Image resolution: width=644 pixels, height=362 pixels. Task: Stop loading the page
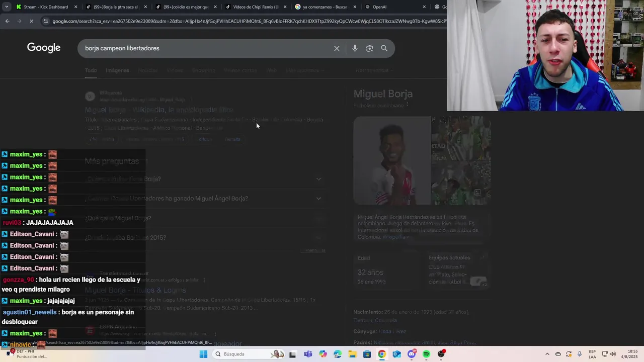click(x=31, y=21)
